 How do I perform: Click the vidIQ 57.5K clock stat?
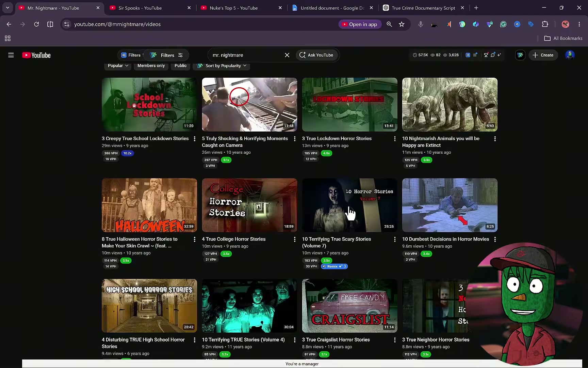(421, 55)
